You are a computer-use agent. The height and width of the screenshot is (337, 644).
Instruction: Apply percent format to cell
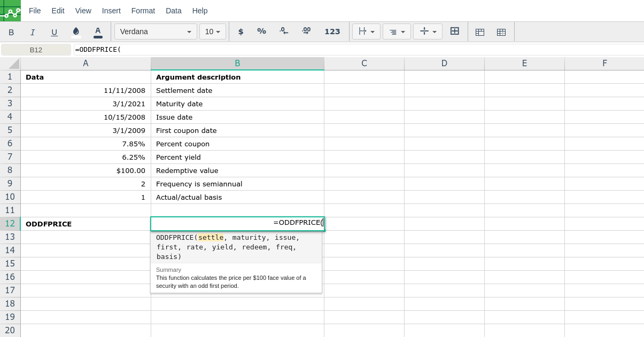coord(261,32)
